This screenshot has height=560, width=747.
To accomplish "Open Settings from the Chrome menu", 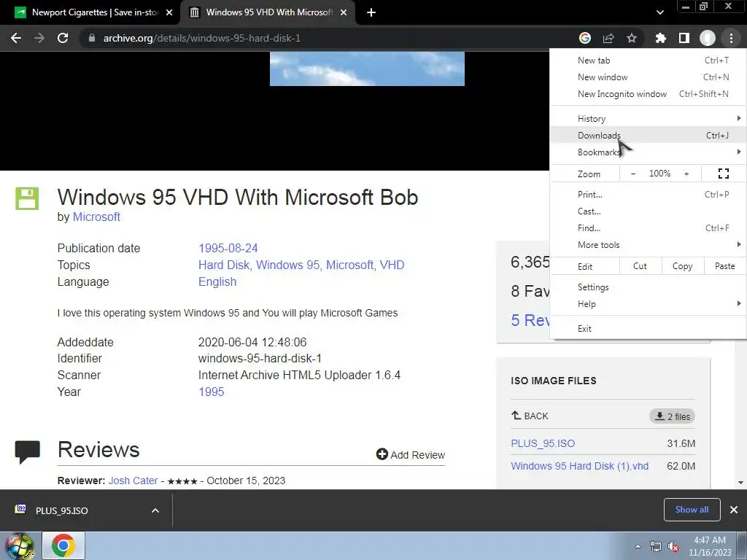I will 648,287.
